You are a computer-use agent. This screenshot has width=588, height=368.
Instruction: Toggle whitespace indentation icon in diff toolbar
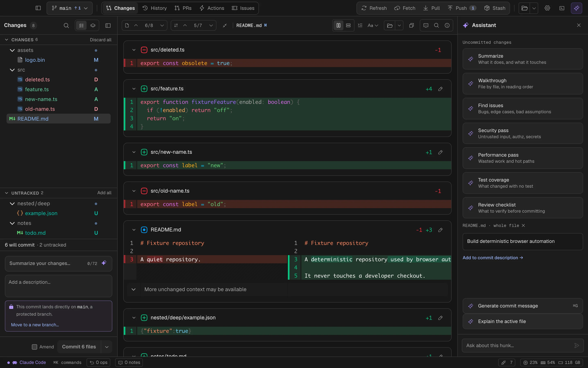(360, 25)
